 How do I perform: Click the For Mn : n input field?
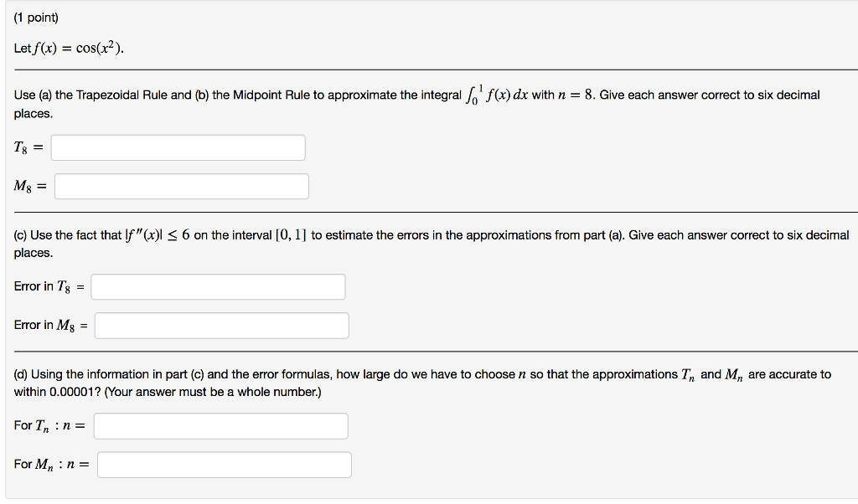225,465
